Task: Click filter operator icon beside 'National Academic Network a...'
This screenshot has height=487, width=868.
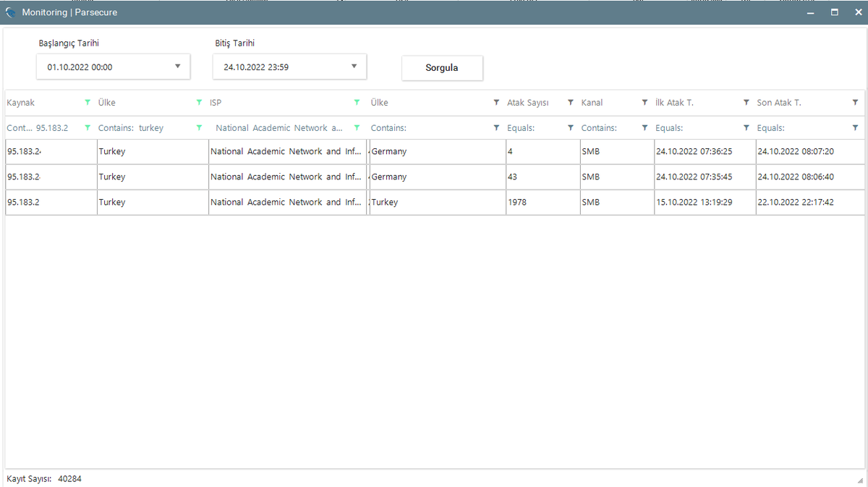Action: point(357,128)
